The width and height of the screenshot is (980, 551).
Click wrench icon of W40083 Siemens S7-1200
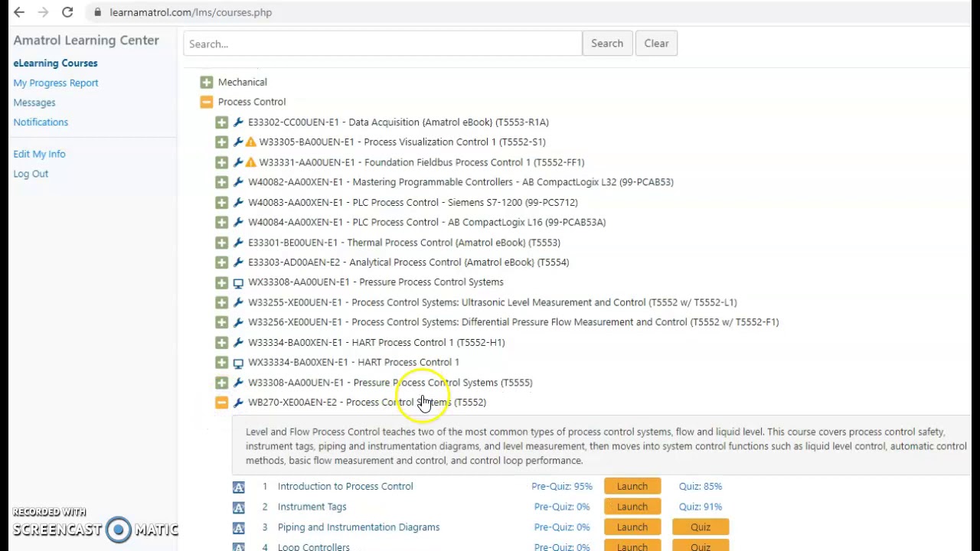pyautogui.click(x=238, y=202)
